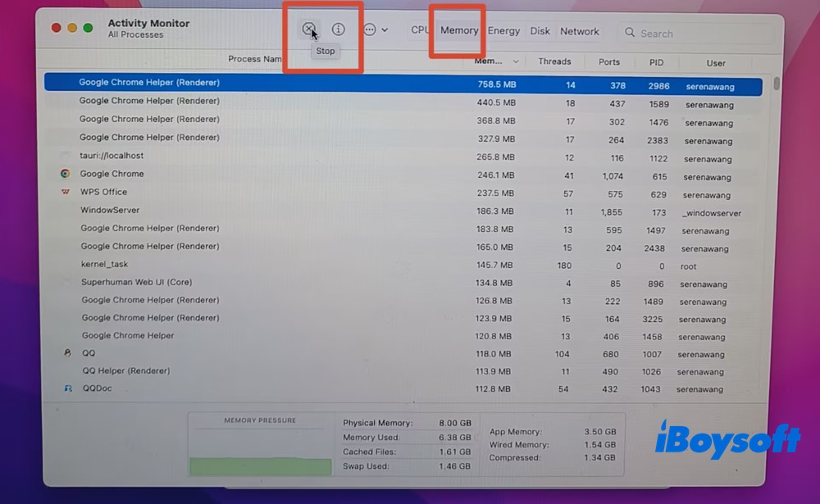Click the Cached Files 1.61 GB value

pos(454,452)
